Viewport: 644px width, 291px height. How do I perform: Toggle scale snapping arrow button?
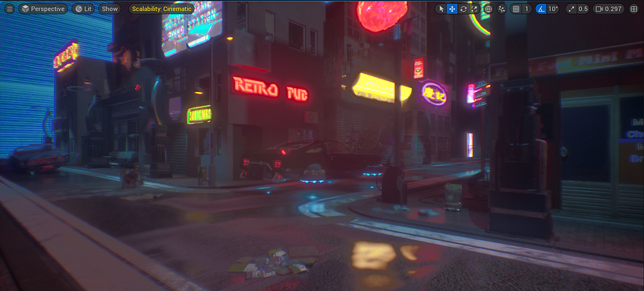click(x=571, y=9)
